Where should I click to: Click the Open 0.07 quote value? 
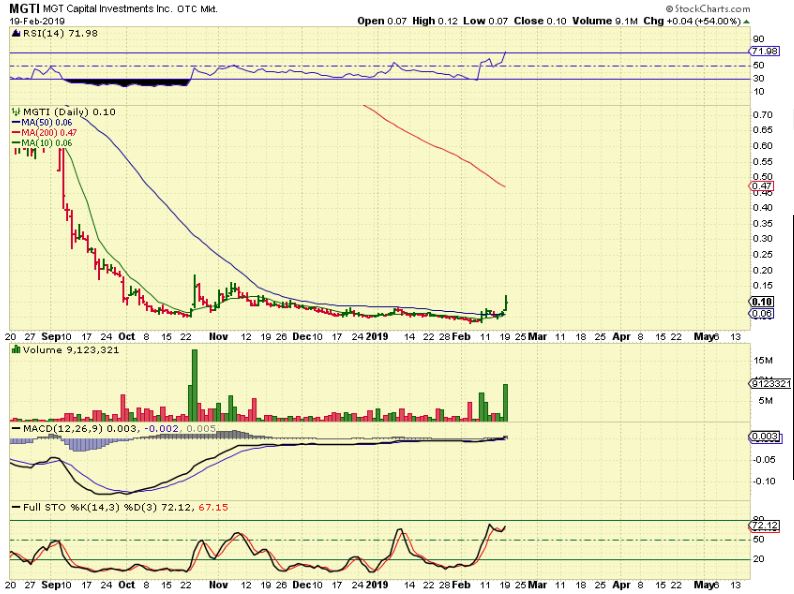(x=382, y=21)
